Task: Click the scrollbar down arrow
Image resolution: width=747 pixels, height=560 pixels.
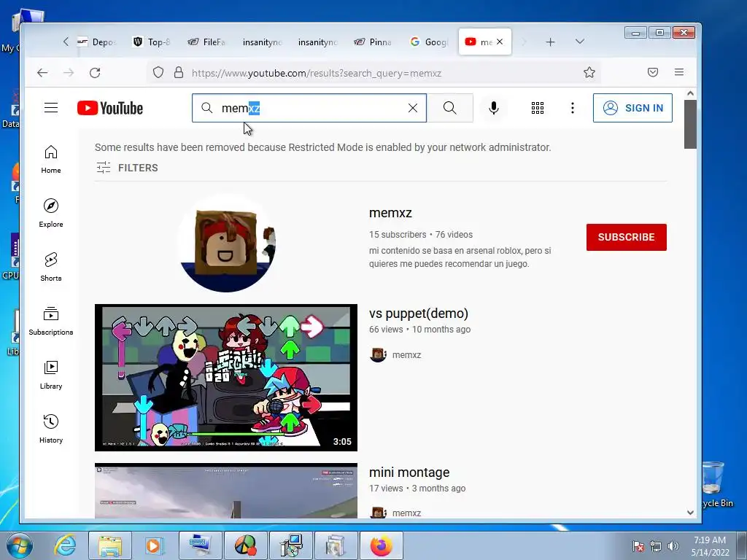Action: coord(690,513)
